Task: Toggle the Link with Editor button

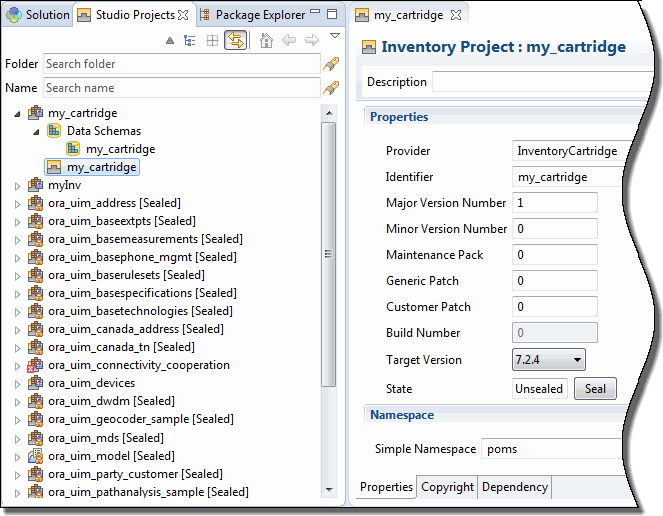Action: 237,41
